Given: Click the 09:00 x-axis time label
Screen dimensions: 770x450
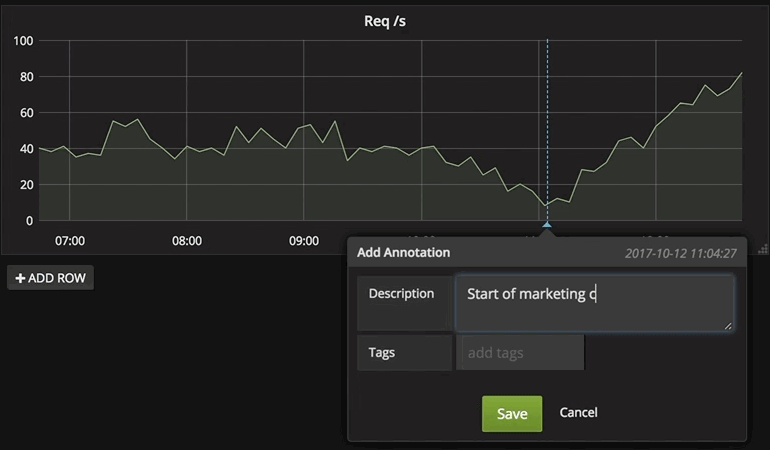Looking at the screenshot, I should pyautogui.click(x=304, y=241).
